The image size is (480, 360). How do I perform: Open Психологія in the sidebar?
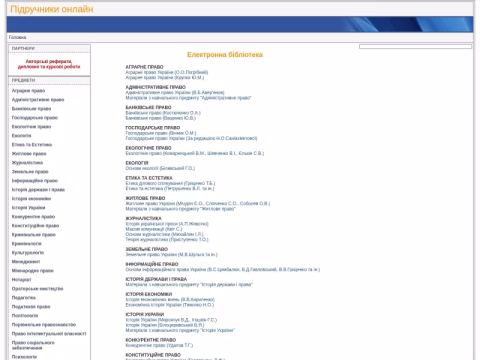click(24, 357)
